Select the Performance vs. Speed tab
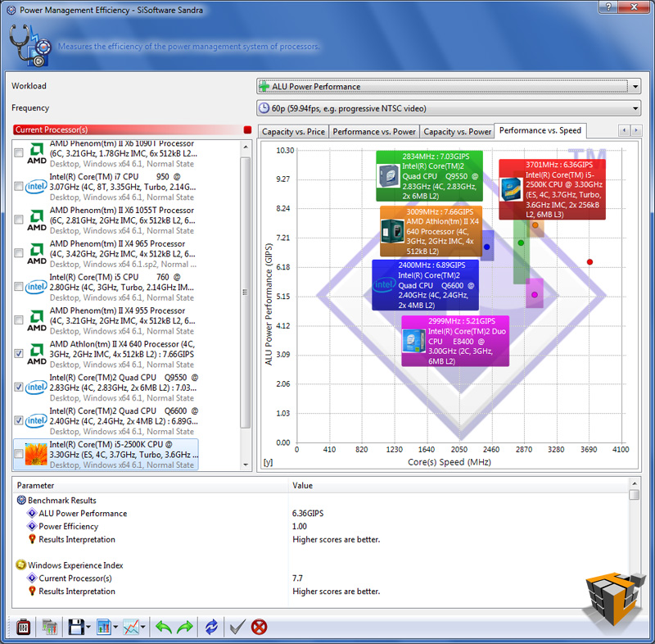655x644 pixels. coord(540,130)
